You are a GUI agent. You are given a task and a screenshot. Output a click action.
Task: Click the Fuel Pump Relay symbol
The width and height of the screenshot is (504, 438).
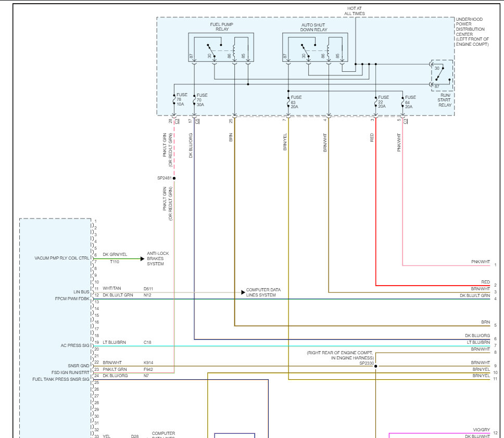[x=221, y=48]
